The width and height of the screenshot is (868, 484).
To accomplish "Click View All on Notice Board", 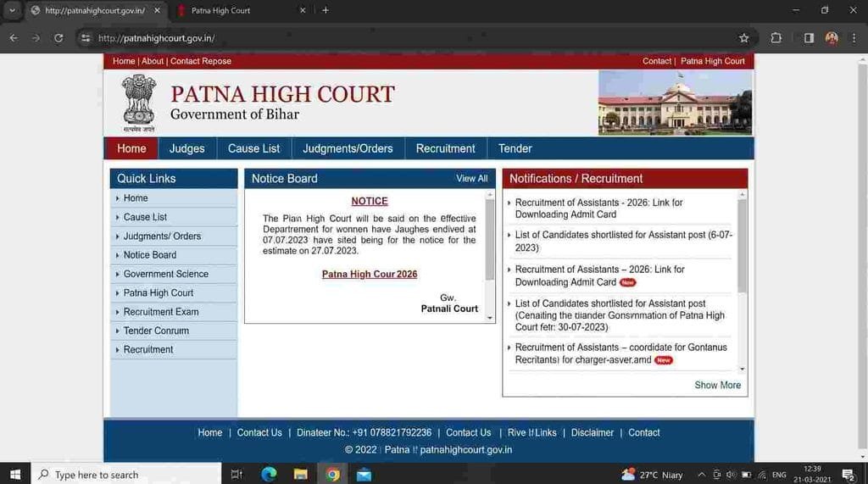I will coord(471,178).
